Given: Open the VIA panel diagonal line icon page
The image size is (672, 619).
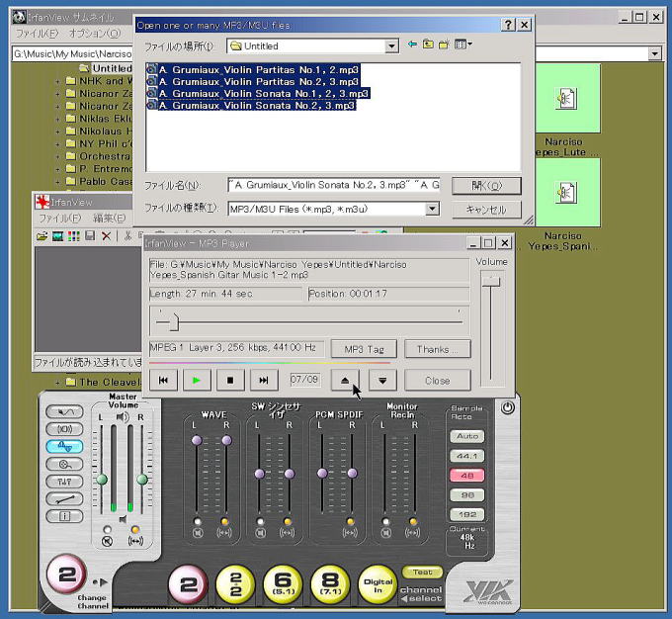Looking at the screenshot, I should 64,499.
